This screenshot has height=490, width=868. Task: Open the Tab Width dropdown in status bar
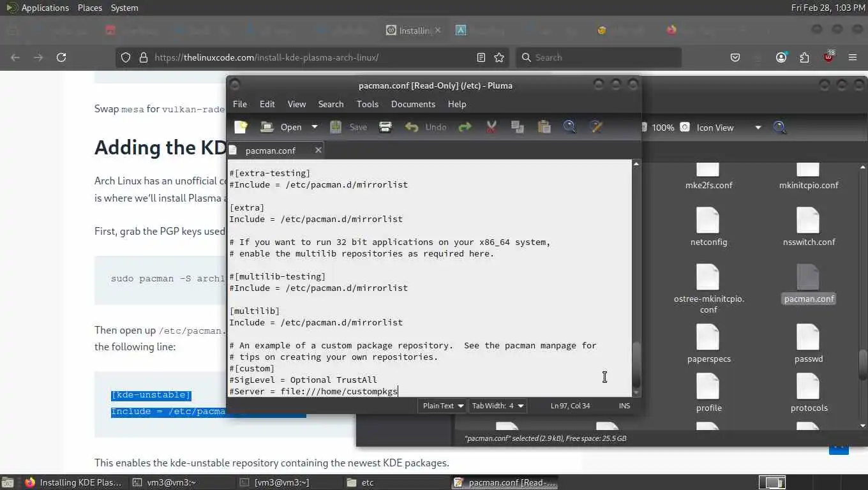click(498, 406)
